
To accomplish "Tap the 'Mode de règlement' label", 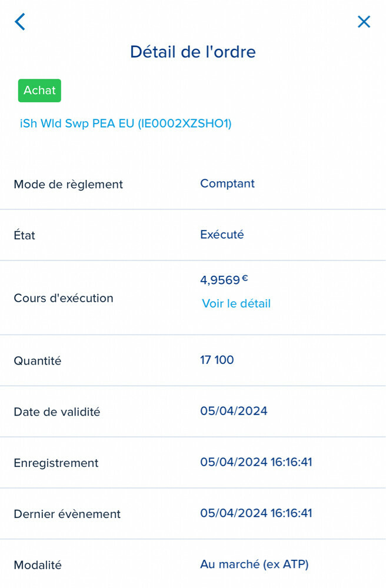I will coord(68,184).
